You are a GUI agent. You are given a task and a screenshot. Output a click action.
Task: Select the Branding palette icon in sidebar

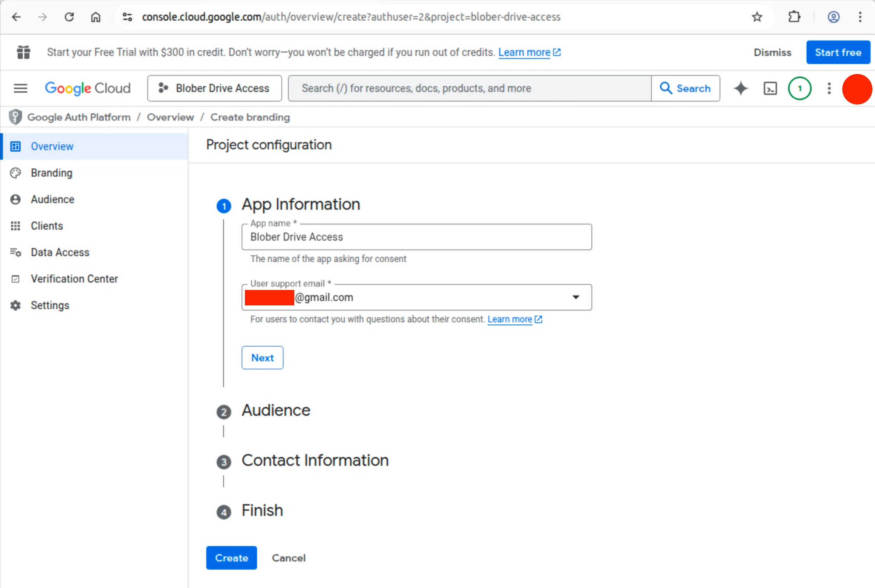pos(15,173)
